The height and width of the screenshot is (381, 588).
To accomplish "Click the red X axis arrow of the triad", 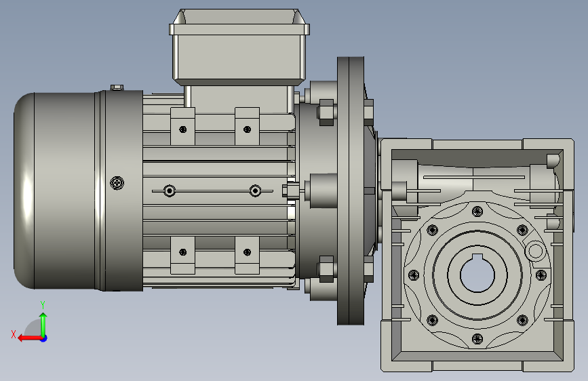I will coord(30,338).
